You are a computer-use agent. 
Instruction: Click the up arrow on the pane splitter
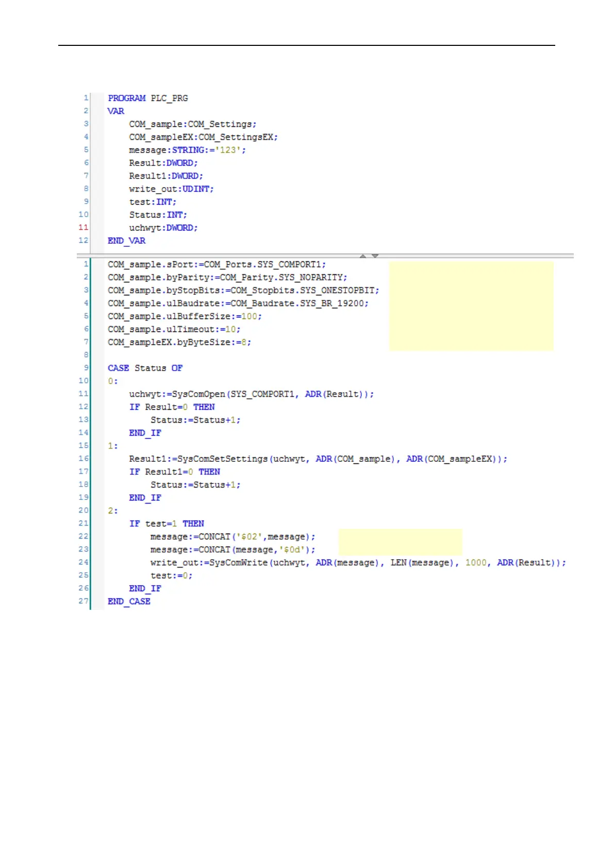pos(363,256)
